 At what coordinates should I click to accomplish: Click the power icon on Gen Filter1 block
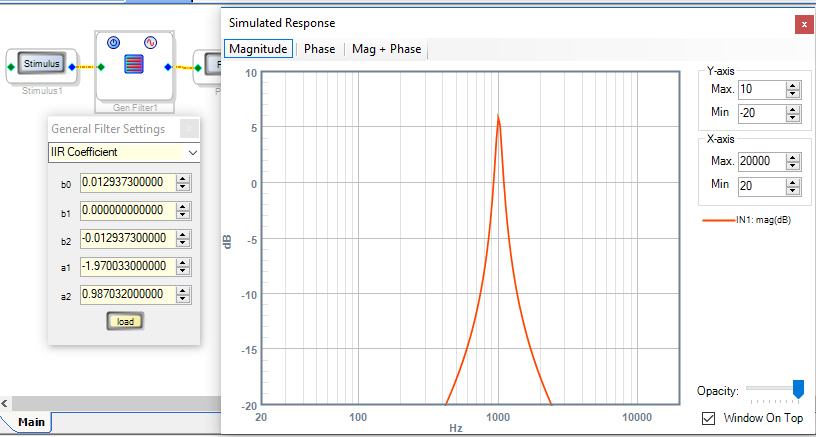point(113,43)
